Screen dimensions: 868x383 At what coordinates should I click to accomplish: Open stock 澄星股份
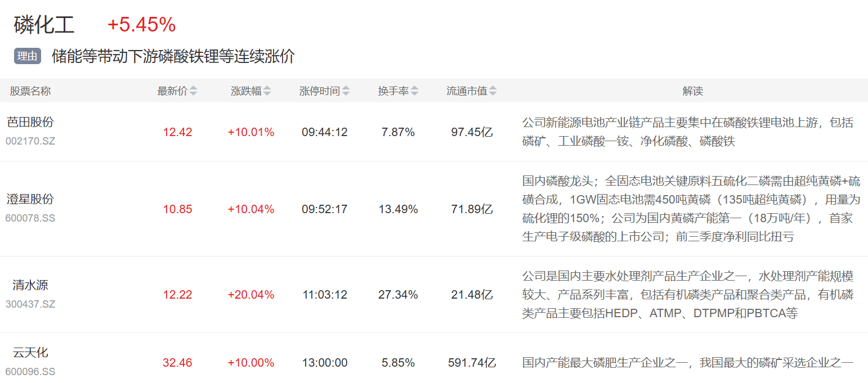tap(30, 199)
